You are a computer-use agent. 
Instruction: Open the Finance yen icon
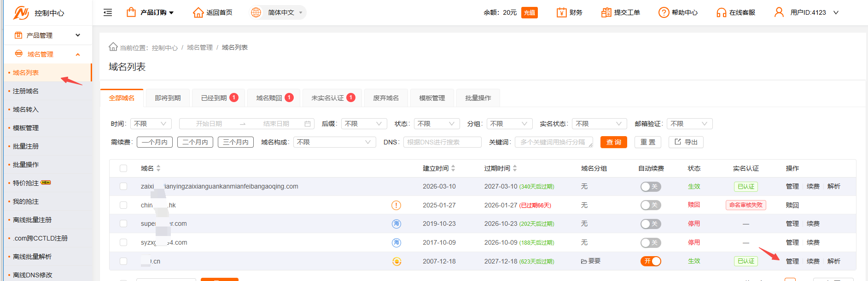(561, 12)
